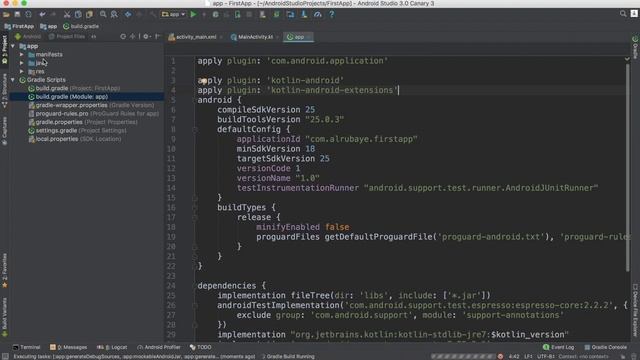Viewport: 640px width, 360px height.
Task: Click FirstApp breadcrumb in navigation bar
Action: tap(19, 26)
